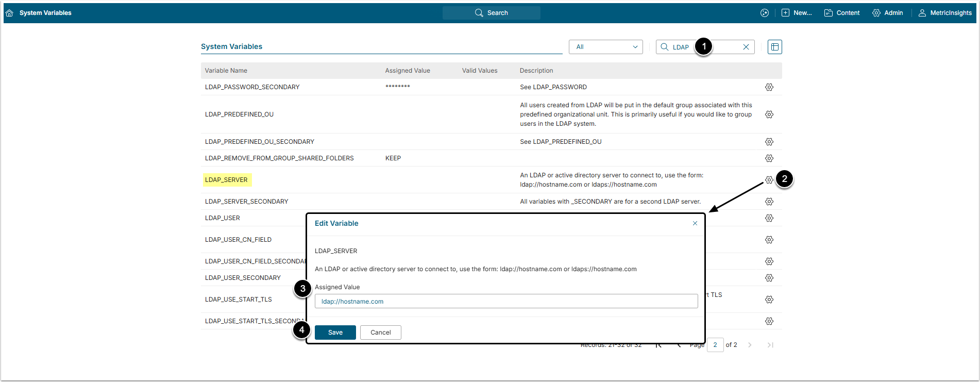Cancel editing the variable

380,333
